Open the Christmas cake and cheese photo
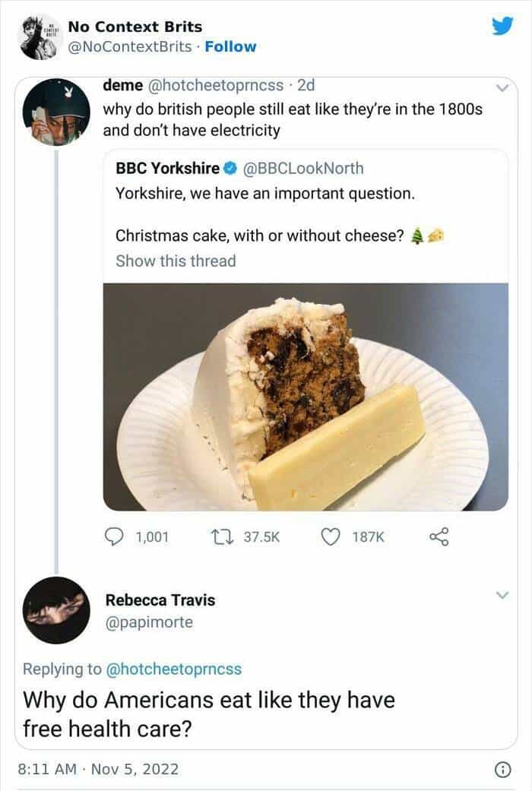 [x=306, y=397]
